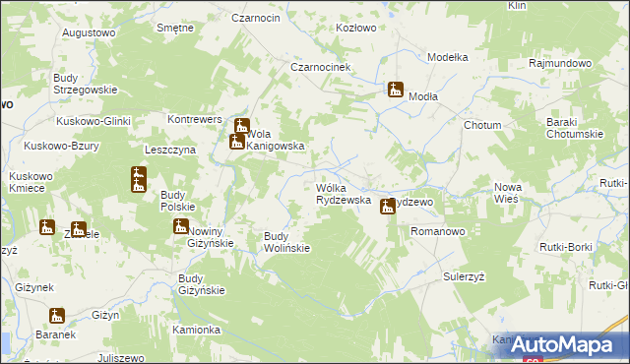Click the leftmost church icon near Zdziele
The width and height of the screenshot is (630, 364).
click(x=47, y=227)
